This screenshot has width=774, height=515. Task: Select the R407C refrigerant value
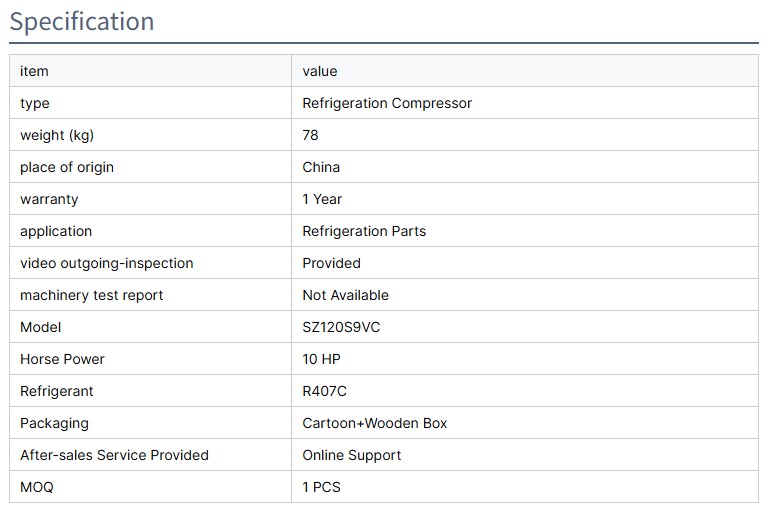point(325,391)
